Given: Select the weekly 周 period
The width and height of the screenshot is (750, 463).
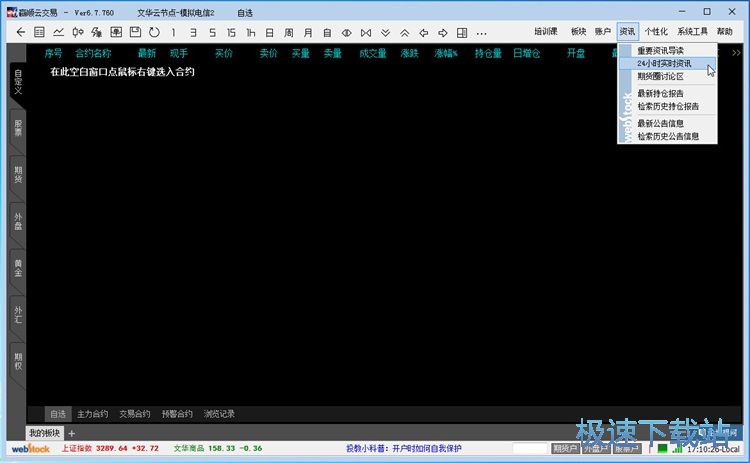Looking at the screenshot, I should [289, 33].
